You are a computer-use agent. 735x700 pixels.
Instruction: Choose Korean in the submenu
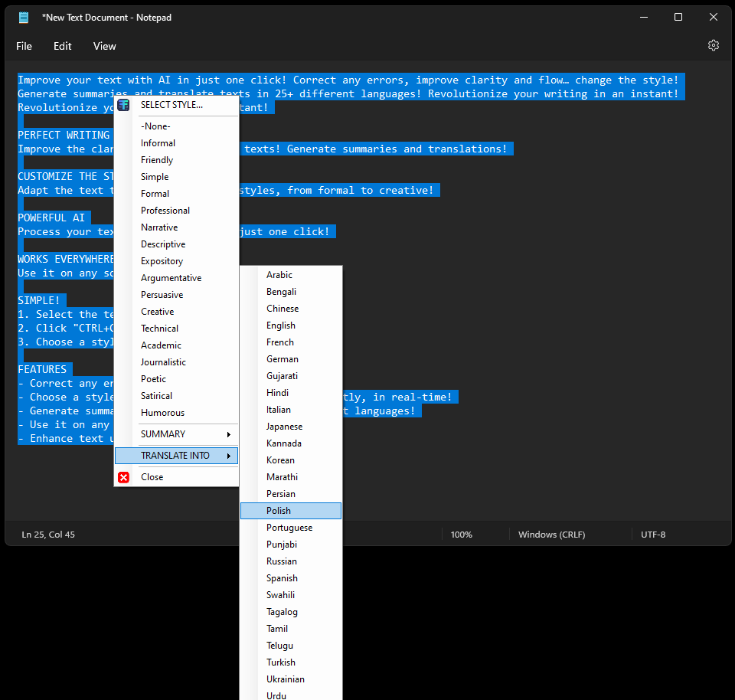pyautogui.click(x=291, y=460)
